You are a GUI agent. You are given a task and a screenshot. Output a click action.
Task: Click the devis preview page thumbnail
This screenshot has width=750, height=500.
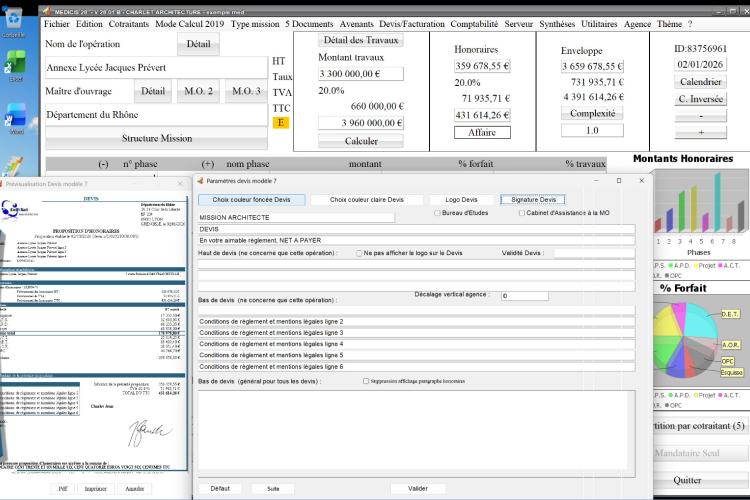click(x=93, y=333)
